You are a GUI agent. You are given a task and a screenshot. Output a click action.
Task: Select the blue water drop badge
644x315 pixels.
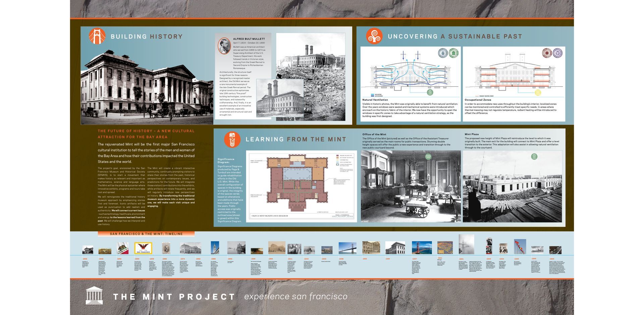[x=443, y=53]
